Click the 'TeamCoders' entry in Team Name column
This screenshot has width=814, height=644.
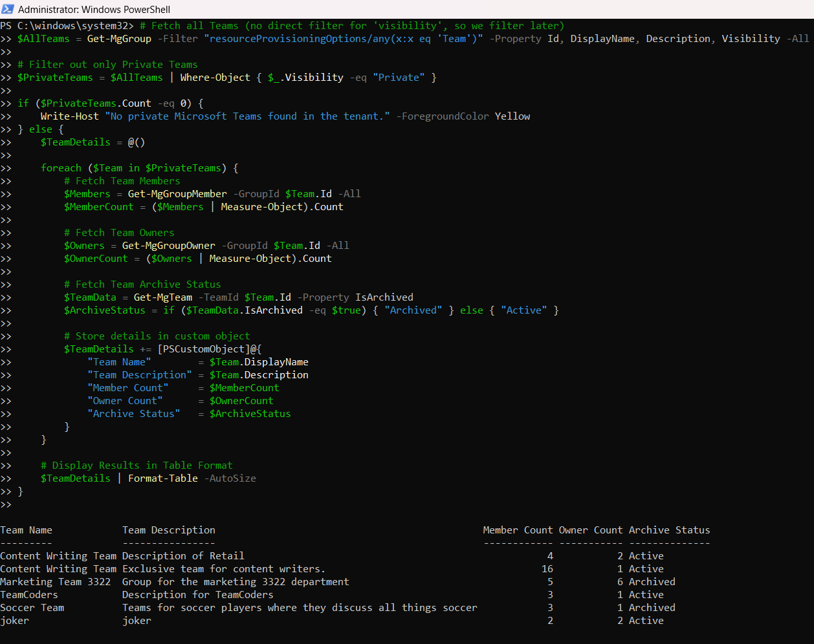pyautogui.click(x=29, y=595)
